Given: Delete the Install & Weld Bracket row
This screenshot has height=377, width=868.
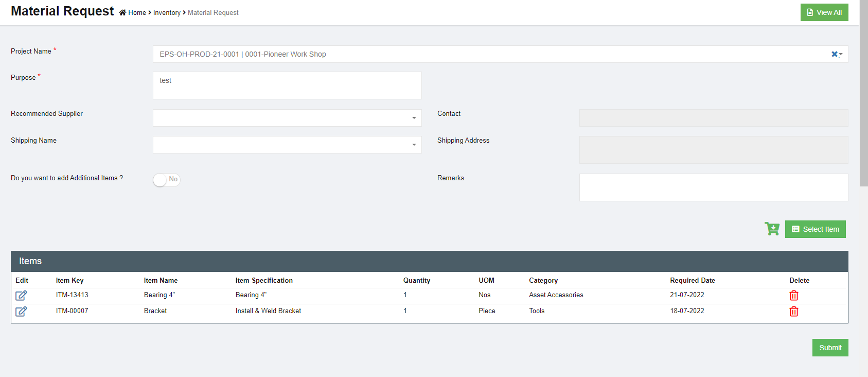Looking at the screenshot, I should (x=793, y=312).
